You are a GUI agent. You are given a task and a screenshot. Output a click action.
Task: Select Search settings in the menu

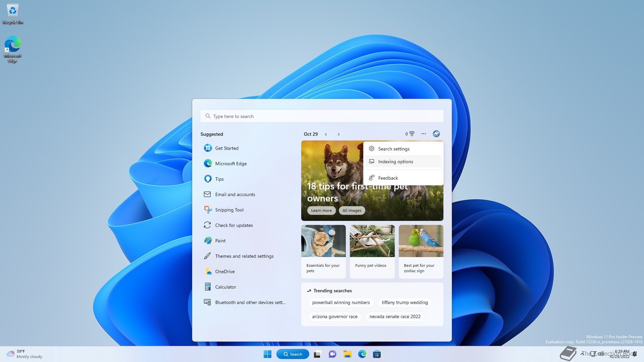click(x=394, y=149)
